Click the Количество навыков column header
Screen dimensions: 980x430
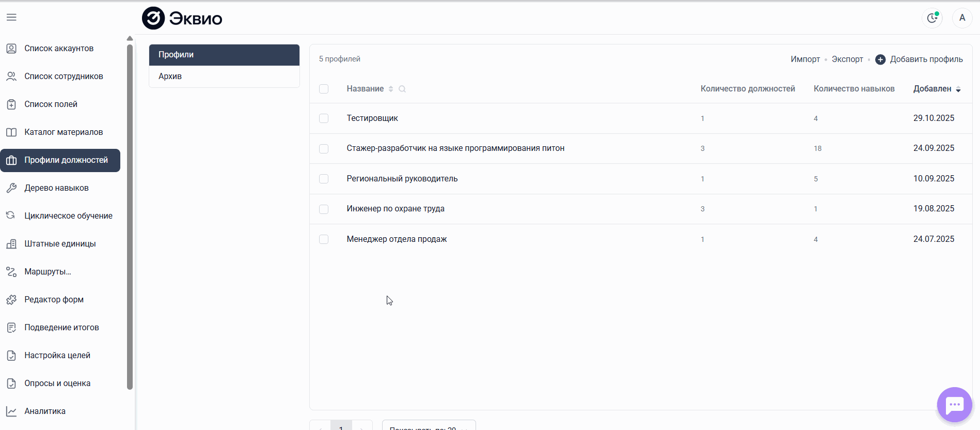click(x=854, y=89)
